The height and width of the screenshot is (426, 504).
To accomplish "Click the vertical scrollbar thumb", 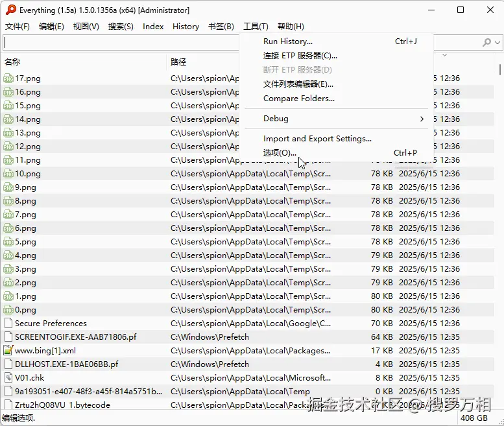I will tap(500, 69).
